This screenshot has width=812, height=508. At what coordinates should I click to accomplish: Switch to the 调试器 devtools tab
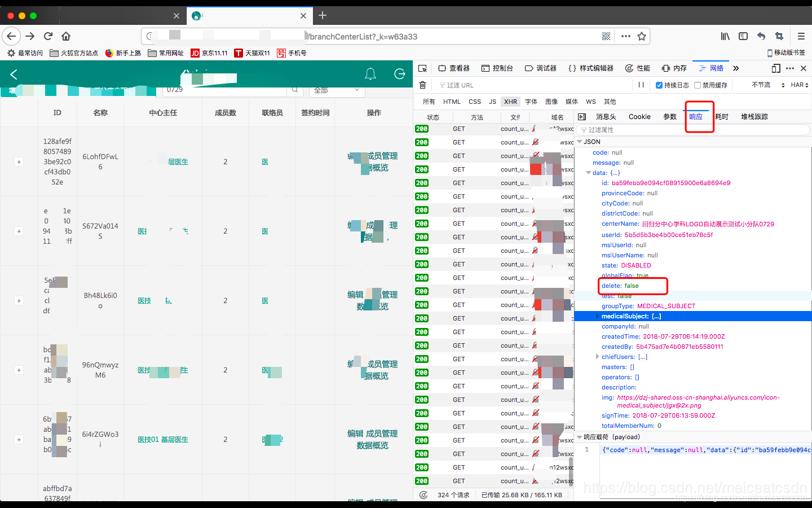click(x=541, y=68)
